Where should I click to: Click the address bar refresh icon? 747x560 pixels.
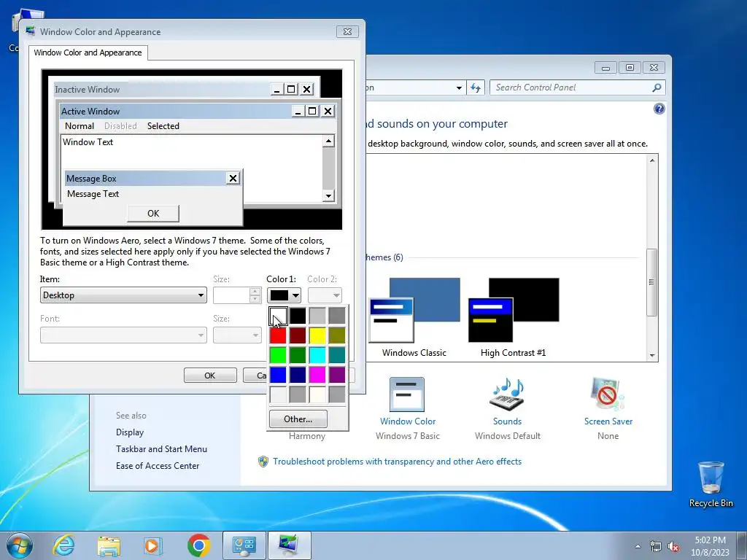coord(476,87)
